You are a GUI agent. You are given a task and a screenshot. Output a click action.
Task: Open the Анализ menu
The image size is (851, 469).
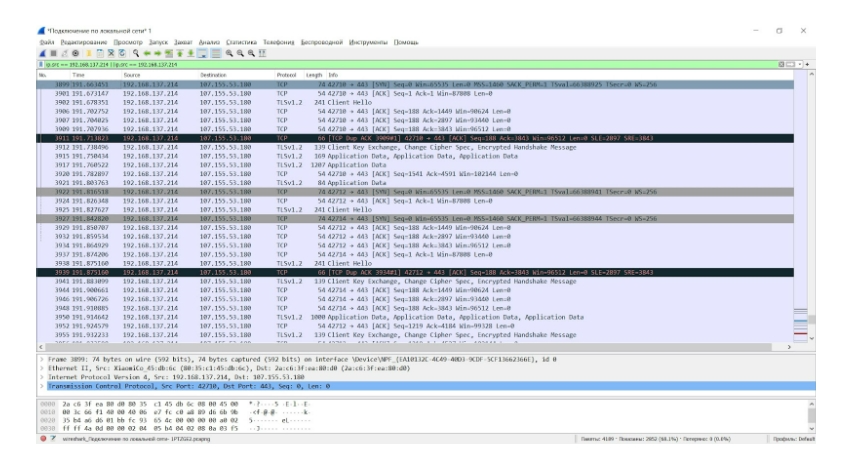pyautogui.click(x=209, y=42)
